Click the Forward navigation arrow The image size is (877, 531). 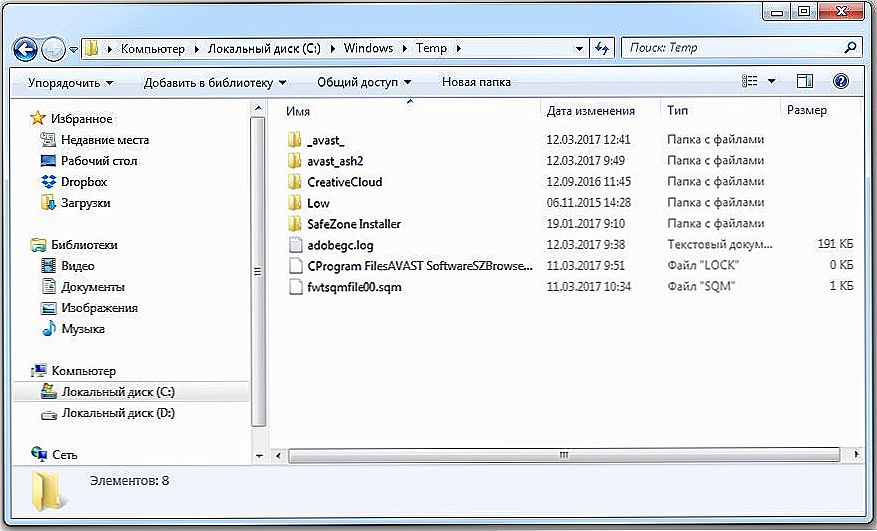click(54, 49)
